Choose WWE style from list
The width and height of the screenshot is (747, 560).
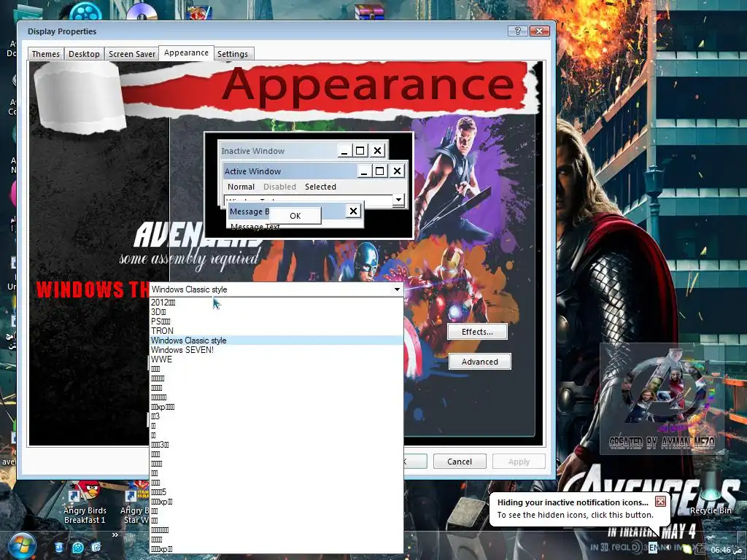pyautogui.click(x=276, y=359)
